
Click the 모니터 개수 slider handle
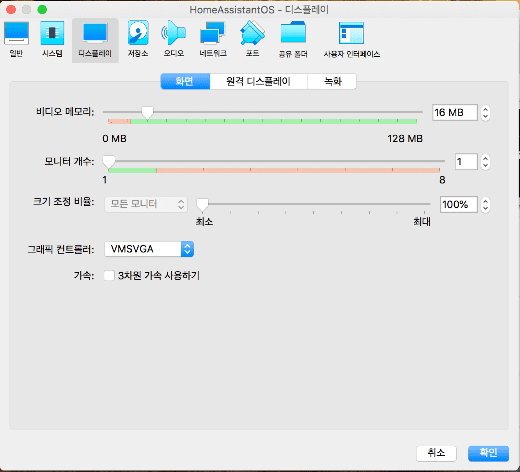109,162
